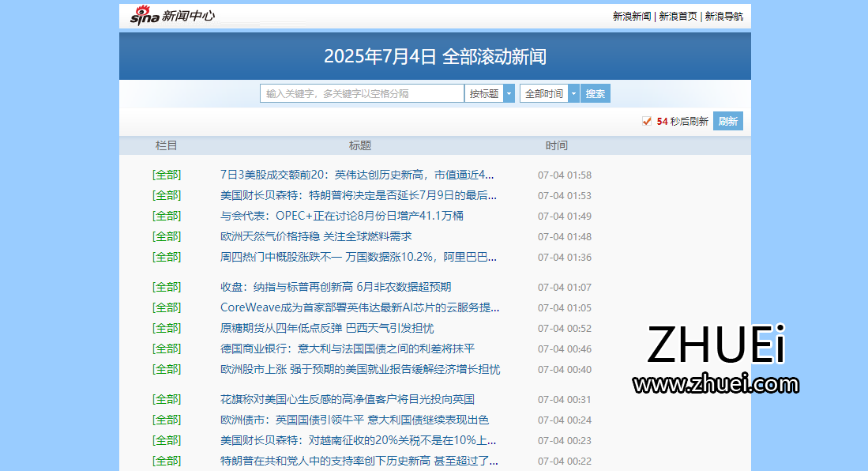Click [全部] tag beside 欧洲天然气价格持稳 news
The image size is (868, 471).
(x=167, y=236)
